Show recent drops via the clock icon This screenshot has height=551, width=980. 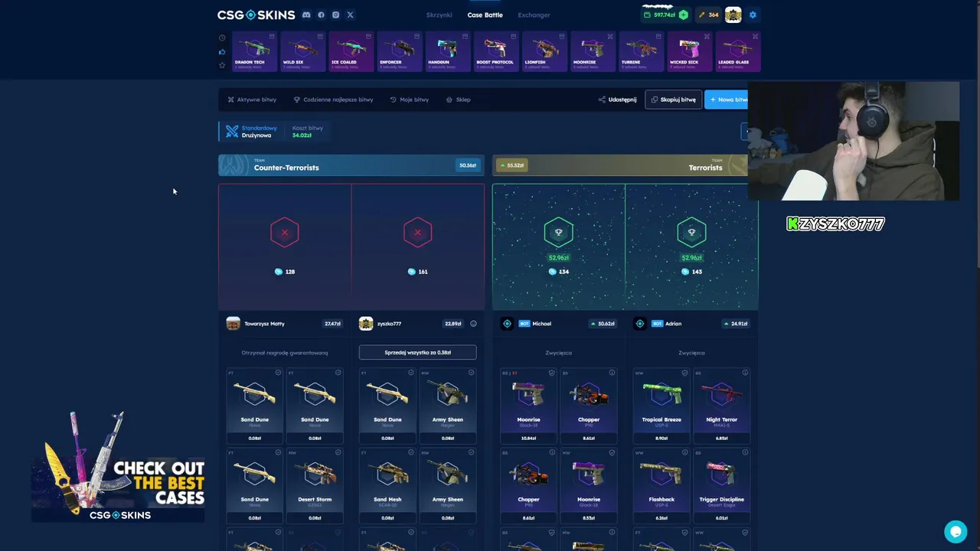222,37
